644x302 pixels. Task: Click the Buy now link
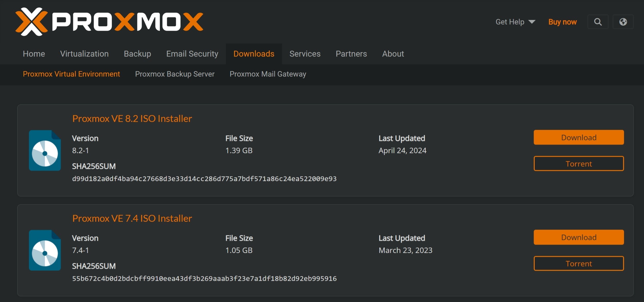[x=562, y=22]
